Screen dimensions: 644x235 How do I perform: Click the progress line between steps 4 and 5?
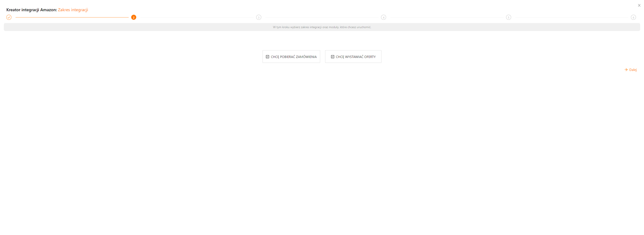[x=446, y=17]
